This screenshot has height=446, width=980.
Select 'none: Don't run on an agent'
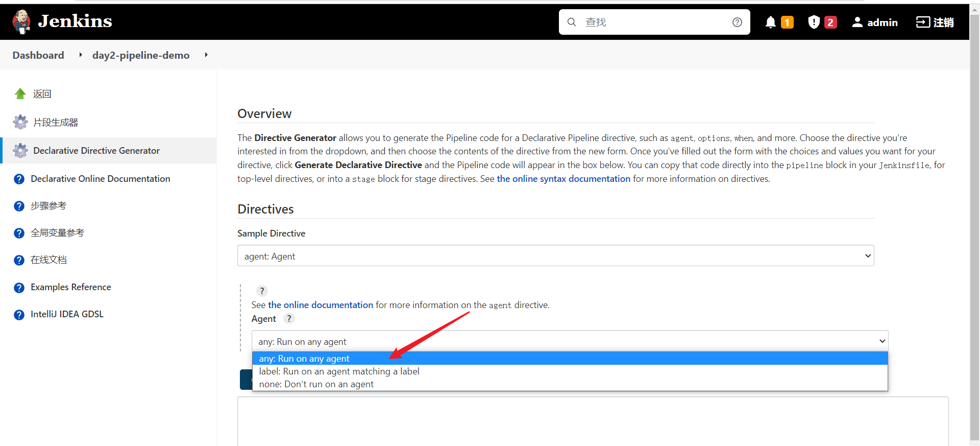pos(570,384)
